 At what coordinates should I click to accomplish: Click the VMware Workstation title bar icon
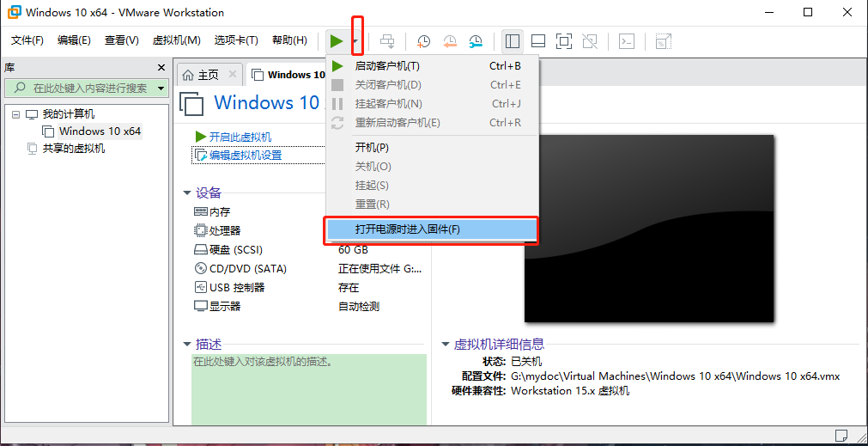tap(13, 12)
